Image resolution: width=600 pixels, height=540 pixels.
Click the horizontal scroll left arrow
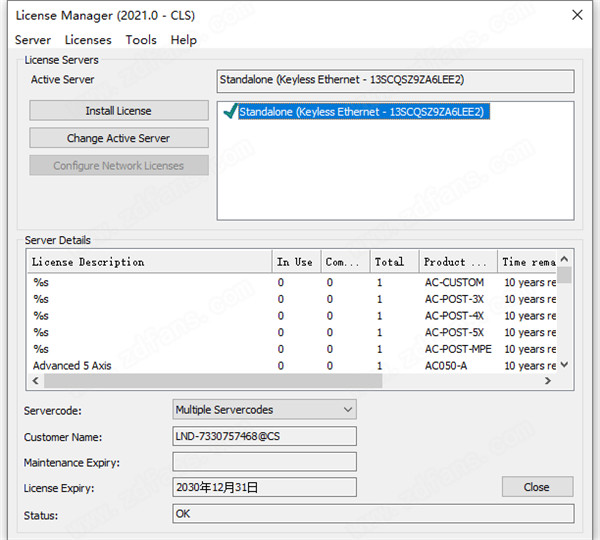tap(36, 380)
